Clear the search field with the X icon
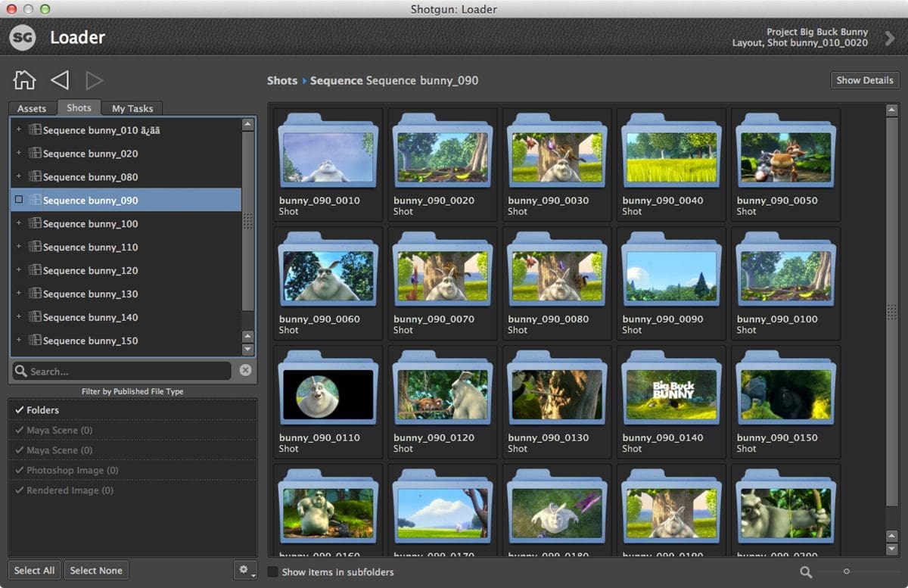This screenshot has width=908, height=588. (x=245, y=371)
